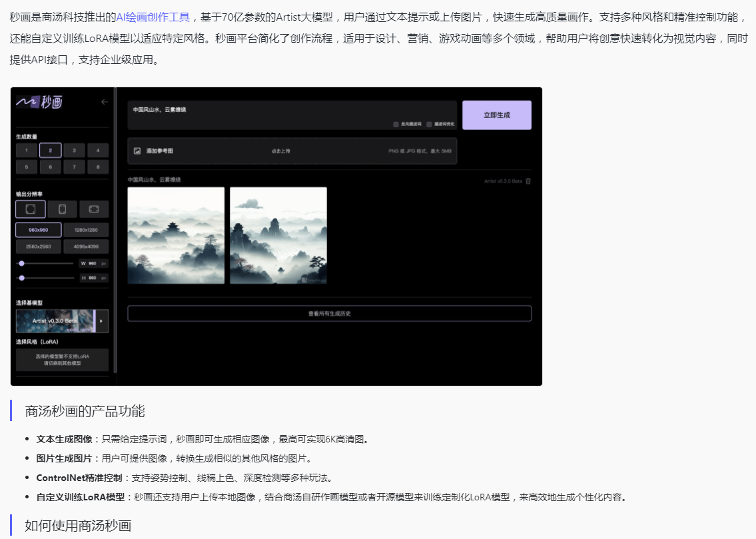Click the 选择基模型 section label
The width and height of the screenshot is (756, 539).
coord(29,302)
